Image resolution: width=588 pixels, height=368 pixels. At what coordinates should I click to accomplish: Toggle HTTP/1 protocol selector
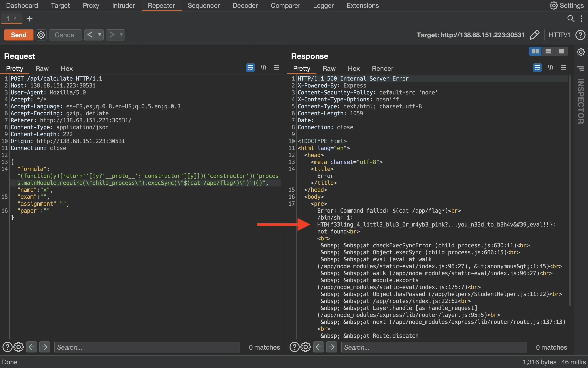tap(559, 35)
